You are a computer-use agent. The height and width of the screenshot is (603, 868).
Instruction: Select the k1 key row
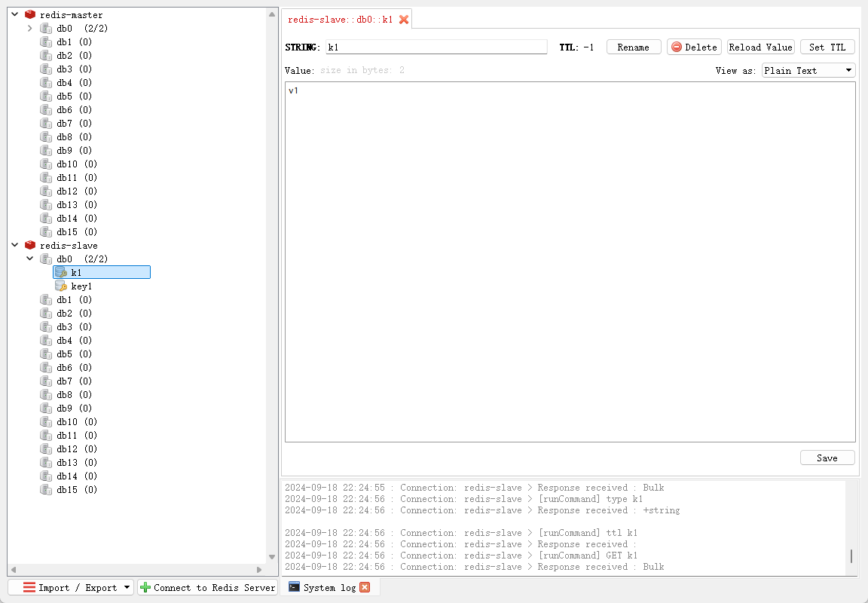tap(102, 272)
